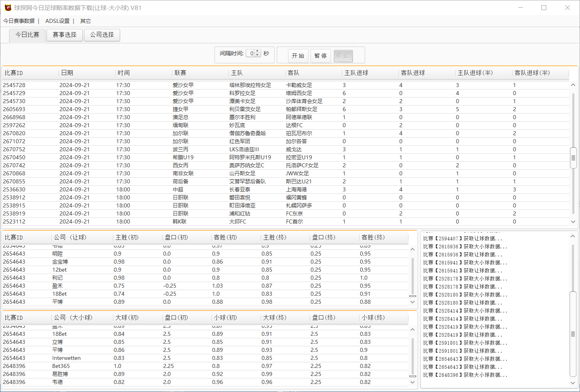Viewport: 580px width, 392px height.
Task: Click the 客队进球(半) column header
Action: click(x=540, y=73)
